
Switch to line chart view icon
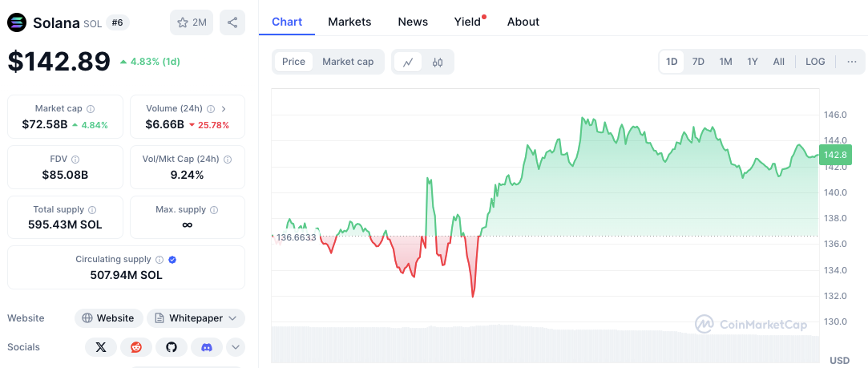(x=408, y=62)
